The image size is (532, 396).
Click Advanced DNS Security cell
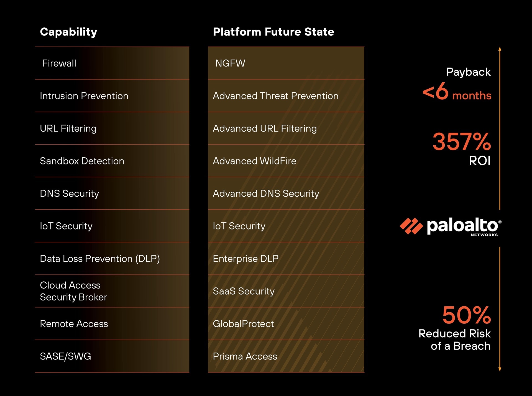point(266,194)
